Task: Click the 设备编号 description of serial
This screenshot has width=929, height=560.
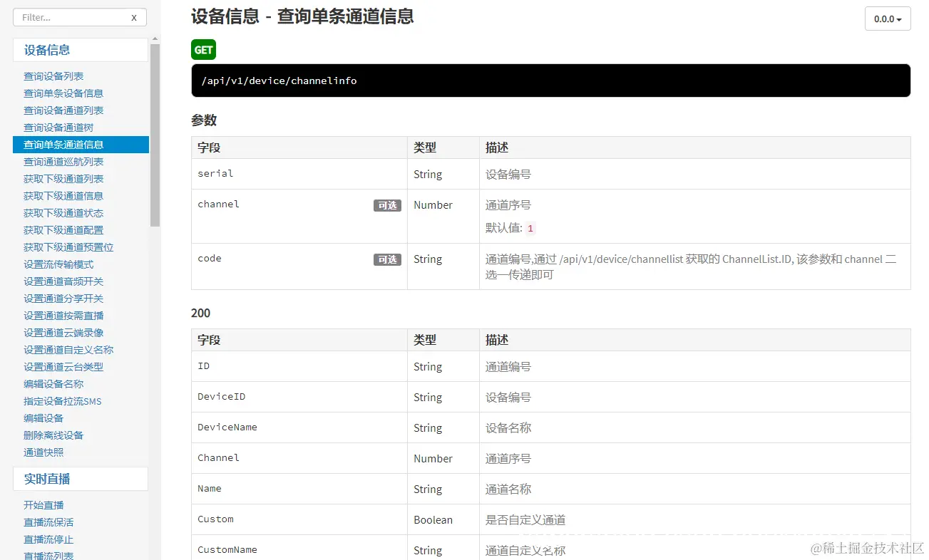Action: pyautogui.click(x=508, y=175)
